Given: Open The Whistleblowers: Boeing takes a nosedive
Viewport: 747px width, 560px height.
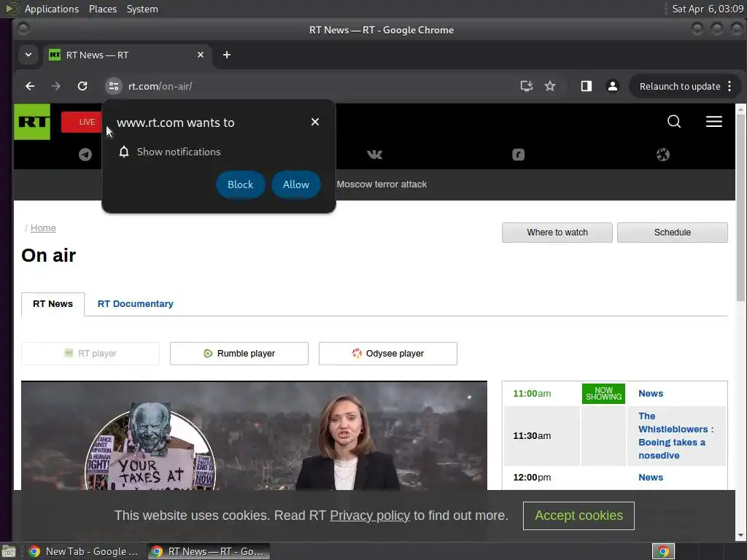Looking at the screenshot, I should click(x=676, y=436).
